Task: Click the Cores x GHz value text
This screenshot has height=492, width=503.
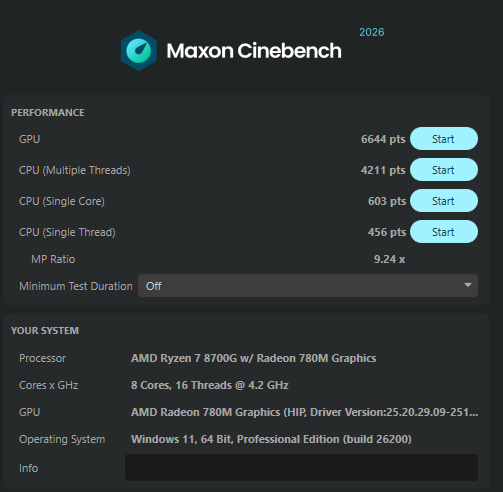Action: point(210,385)
